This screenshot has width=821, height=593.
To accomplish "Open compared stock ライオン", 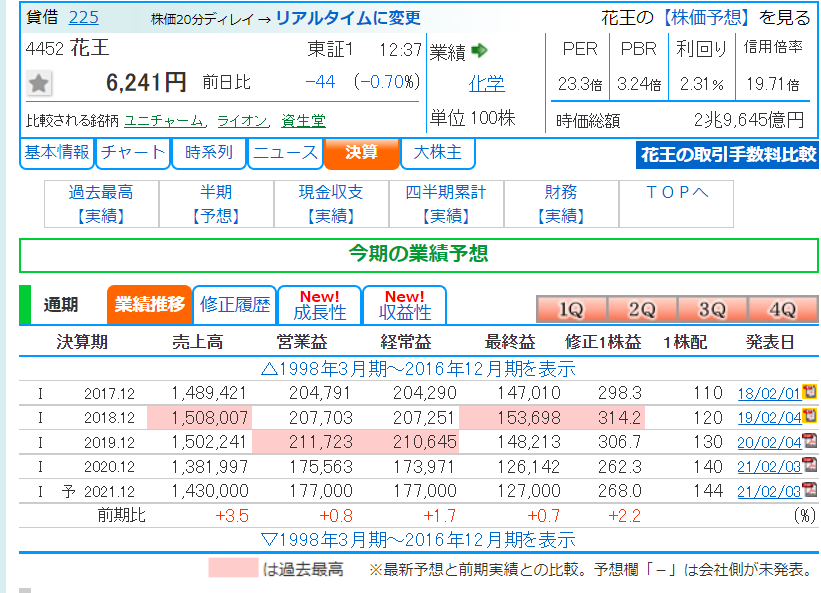I will [x=242, y=121].
